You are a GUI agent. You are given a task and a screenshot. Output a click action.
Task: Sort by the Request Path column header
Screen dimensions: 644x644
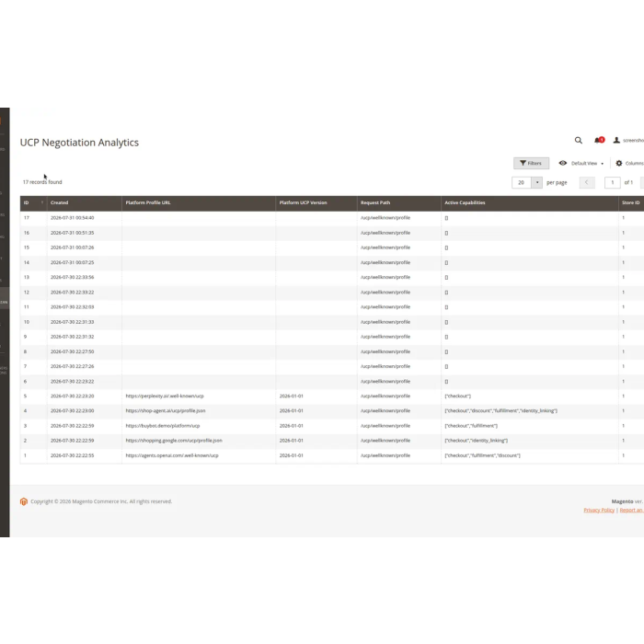tap(398, 203)
